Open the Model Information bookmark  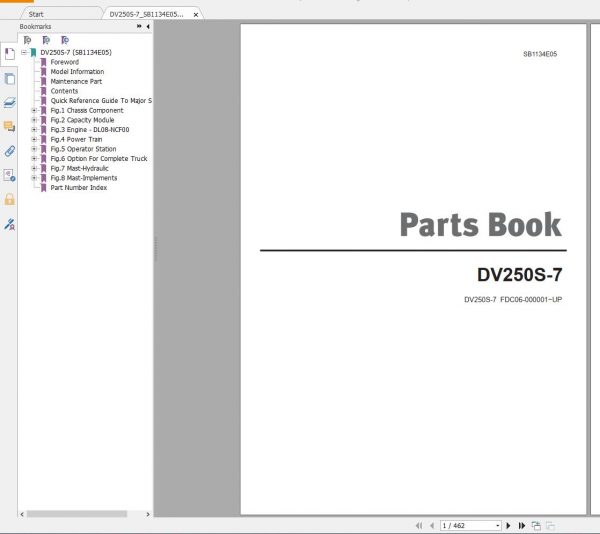point(77,72)
